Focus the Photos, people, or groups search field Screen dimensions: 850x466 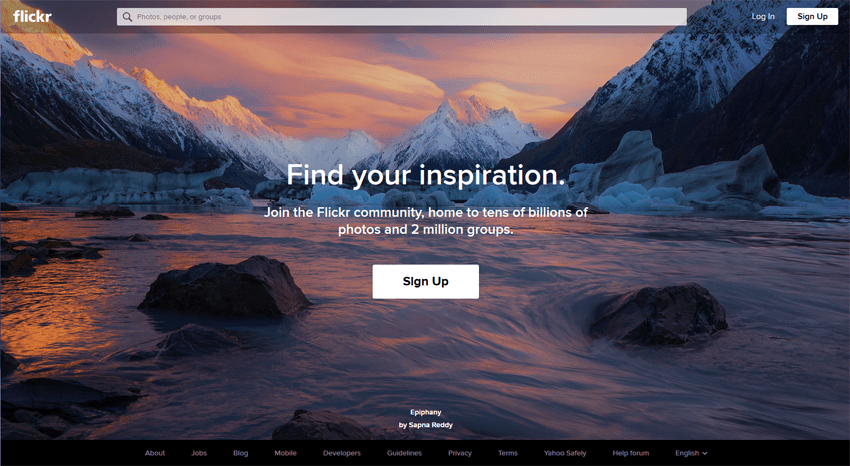[402, 17]
